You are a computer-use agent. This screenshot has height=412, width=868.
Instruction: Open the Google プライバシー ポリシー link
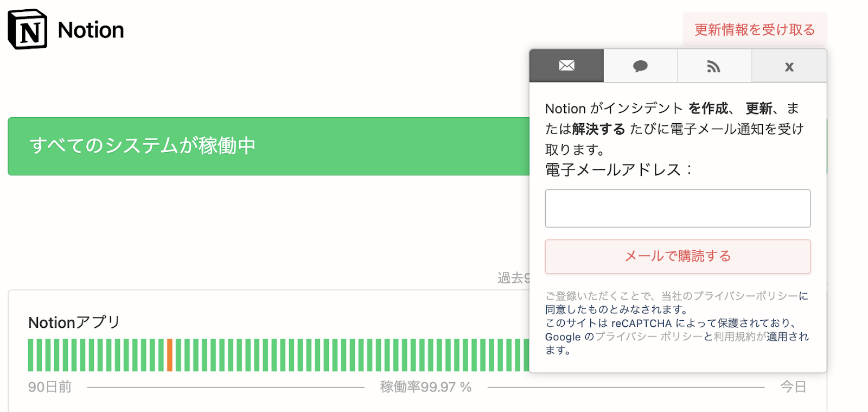click(649, 337)
